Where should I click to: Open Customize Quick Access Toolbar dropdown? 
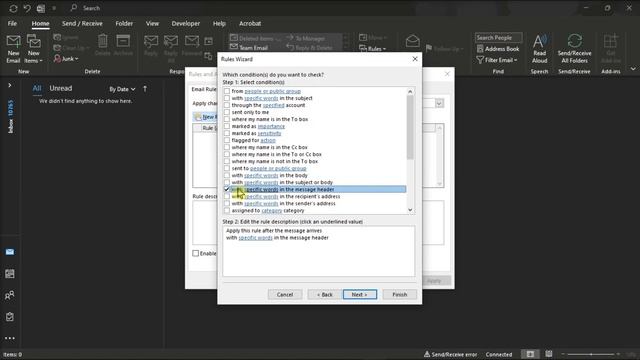(54, 8)
